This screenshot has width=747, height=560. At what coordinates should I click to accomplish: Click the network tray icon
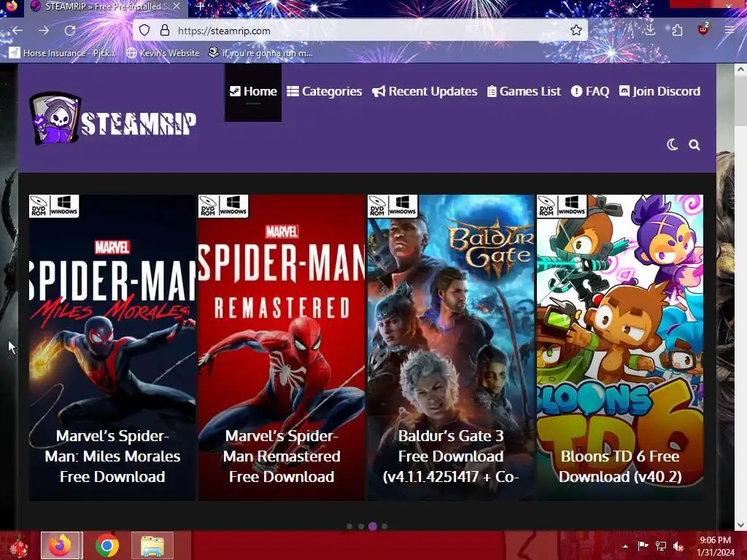[x=661, y=546]
